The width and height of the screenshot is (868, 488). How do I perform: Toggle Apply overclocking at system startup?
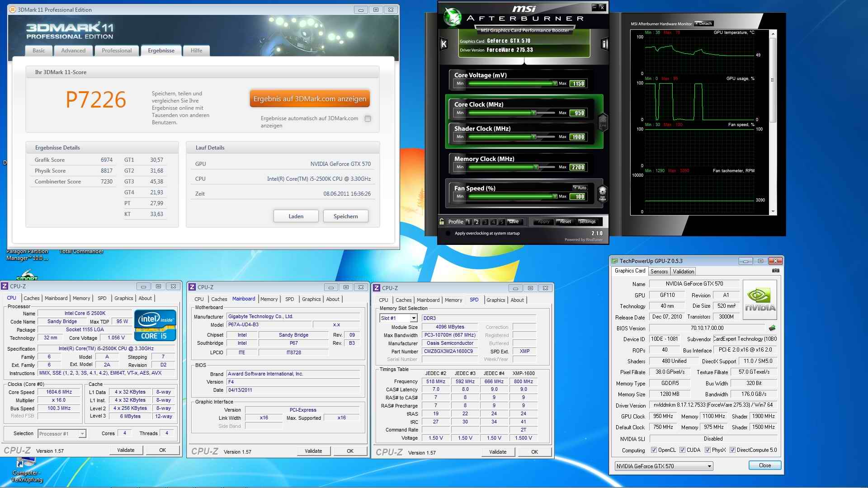(448, 234)
